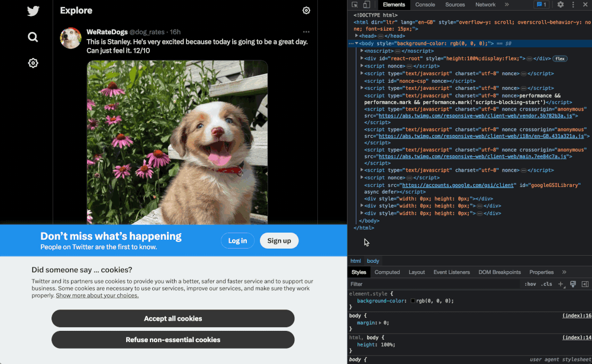Toggle the computed styles sidebar icon

tap(585, 284)
